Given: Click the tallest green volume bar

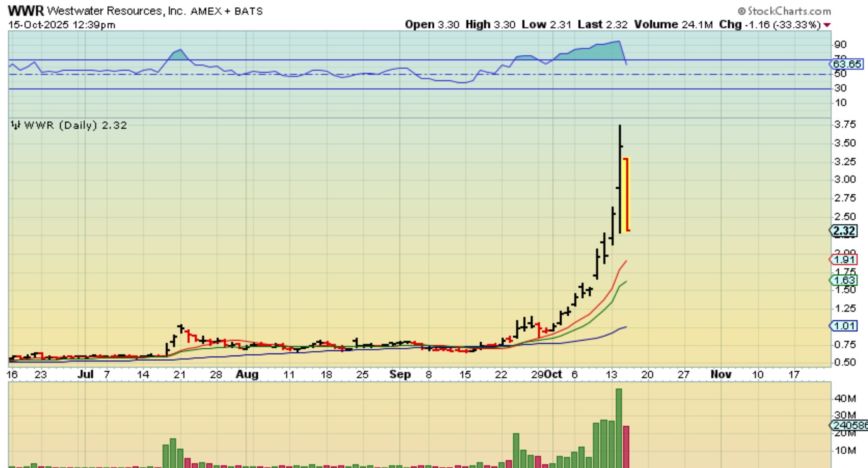Looking at the screenshot, I should click(619, 428).
